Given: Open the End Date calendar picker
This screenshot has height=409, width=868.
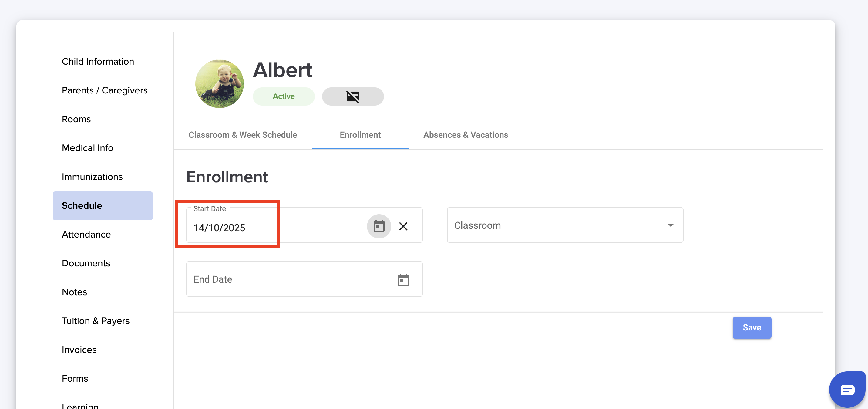Looking at the screenshot, I should tap(403, 279).
